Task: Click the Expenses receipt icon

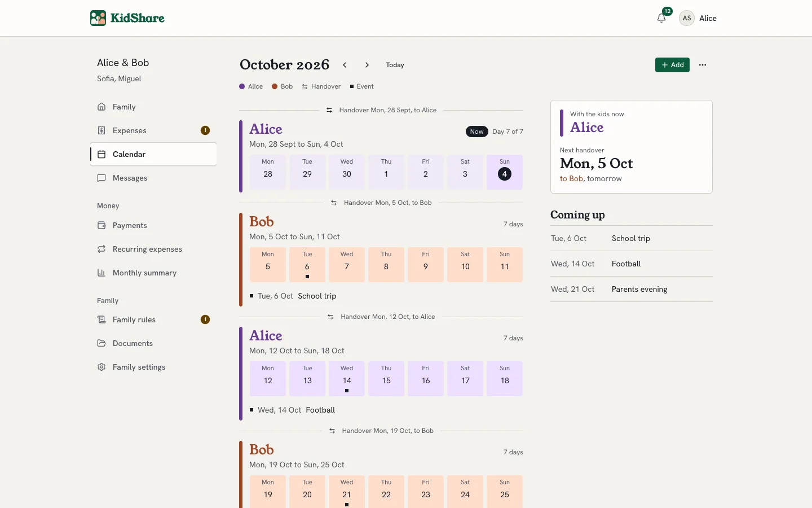Action: [x=101, y=130]
